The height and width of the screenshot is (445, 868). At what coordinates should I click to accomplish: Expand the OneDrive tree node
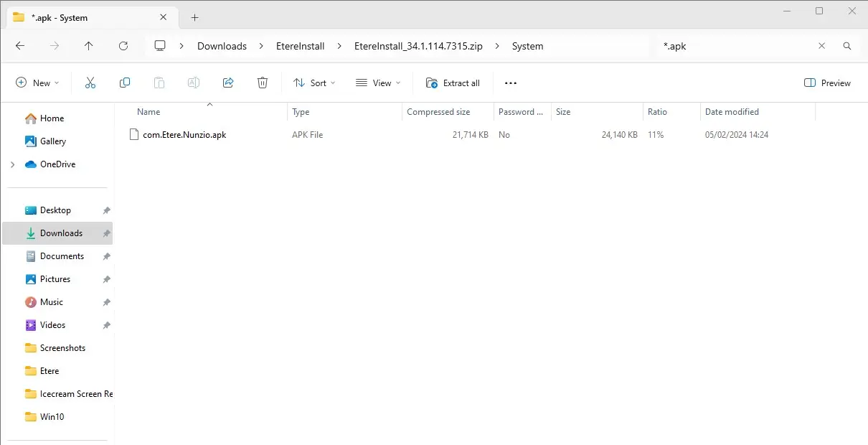pos(12,164)
